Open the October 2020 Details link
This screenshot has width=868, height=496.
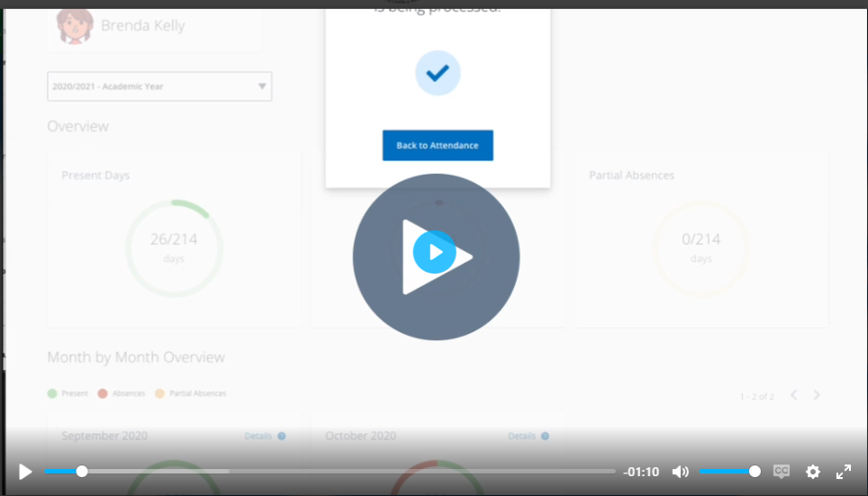coord(521,437)
